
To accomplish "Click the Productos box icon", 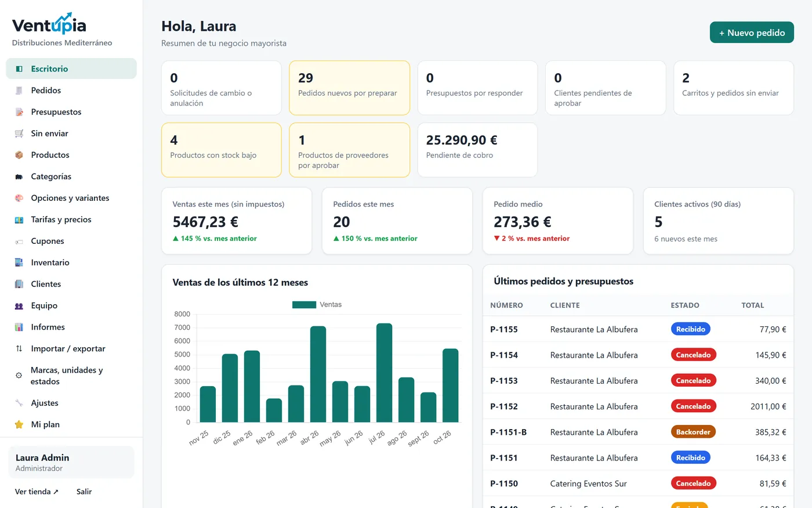I will coord(19,154).
